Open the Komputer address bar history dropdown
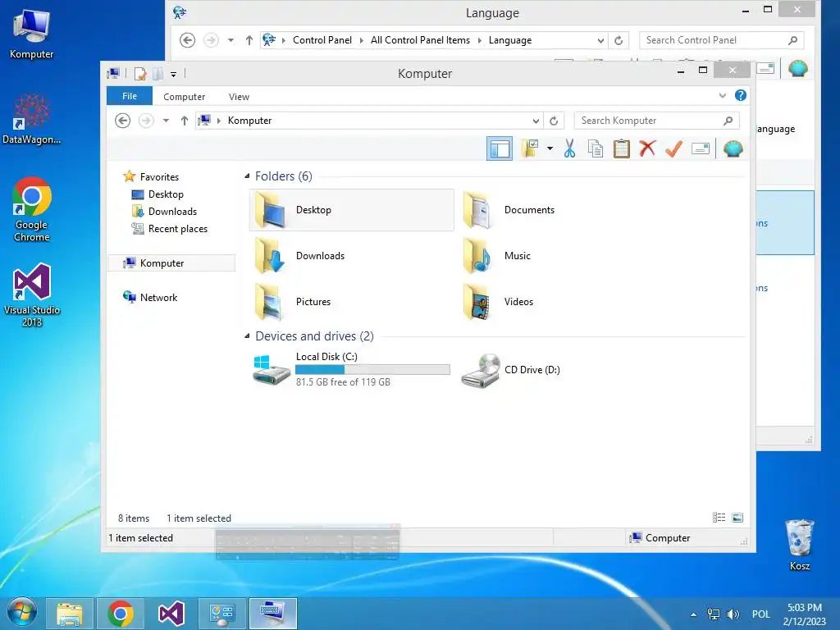This screenshot has width=840, height=630. click(x=535, y=121)
